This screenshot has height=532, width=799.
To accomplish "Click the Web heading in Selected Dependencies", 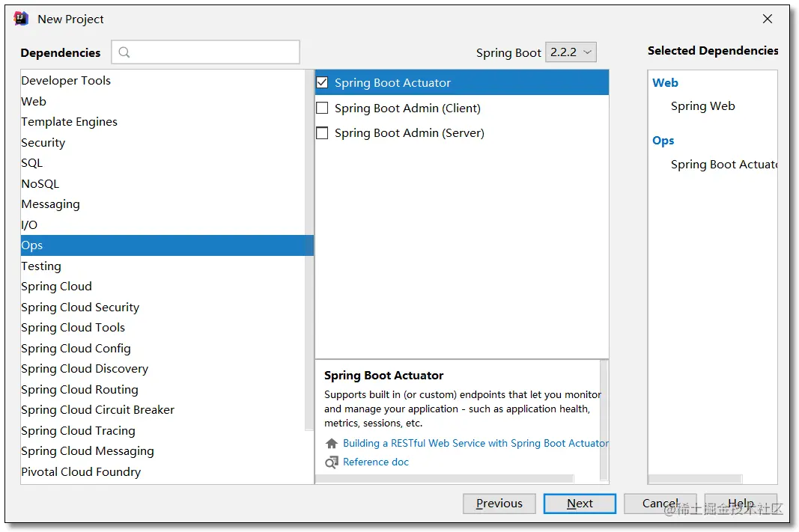I will click(x=665, y=82).
